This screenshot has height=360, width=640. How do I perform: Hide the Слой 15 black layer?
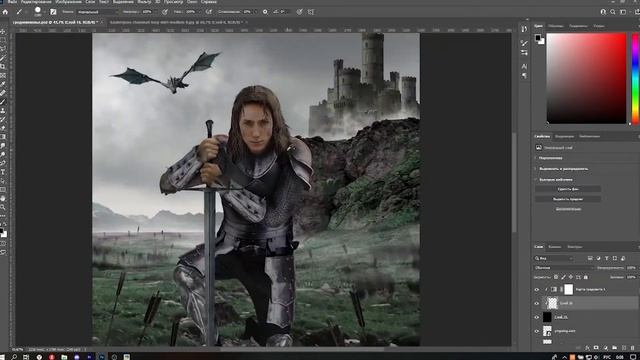536,317
